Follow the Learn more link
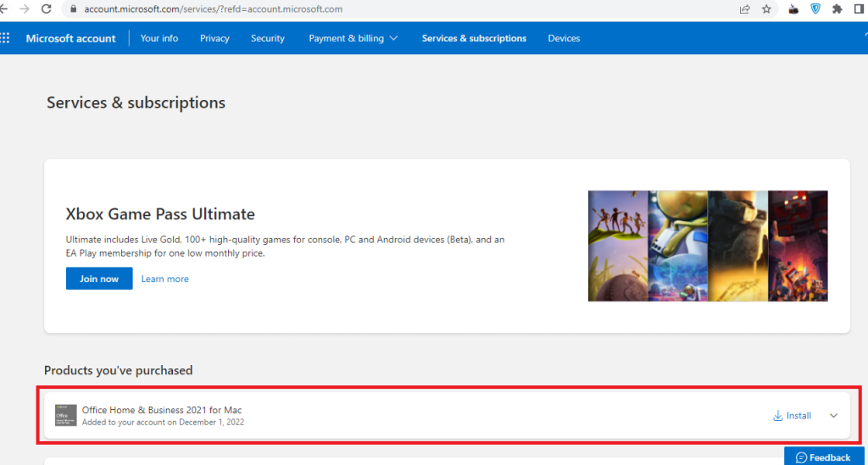Screen dimensions: 868x465 click(x=165, y=279)
